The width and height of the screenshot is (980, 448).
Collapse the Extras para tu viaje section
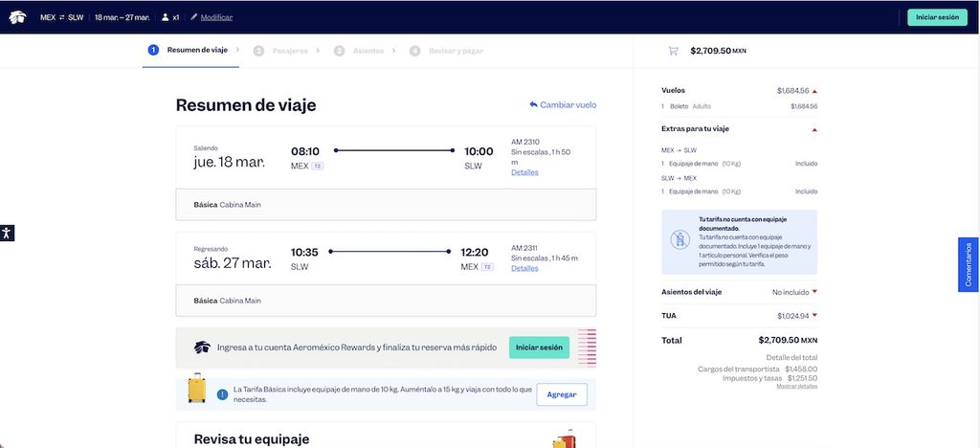(x=814, y=129)
